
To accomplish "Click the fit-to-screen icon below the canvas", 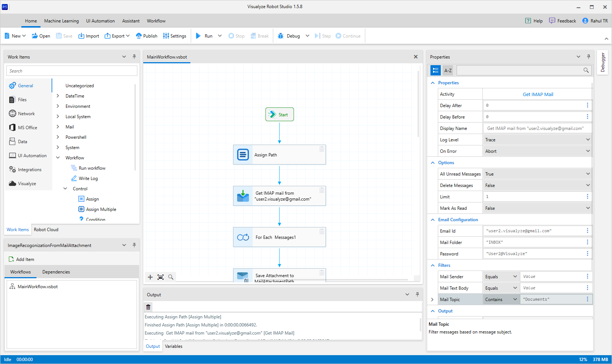I will (x=160, y=277).
